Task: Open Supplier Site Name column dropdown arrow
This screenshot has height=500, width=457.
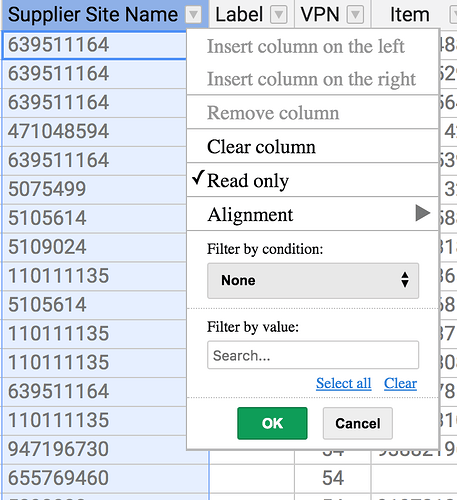Action: click(x=194, y=15)
